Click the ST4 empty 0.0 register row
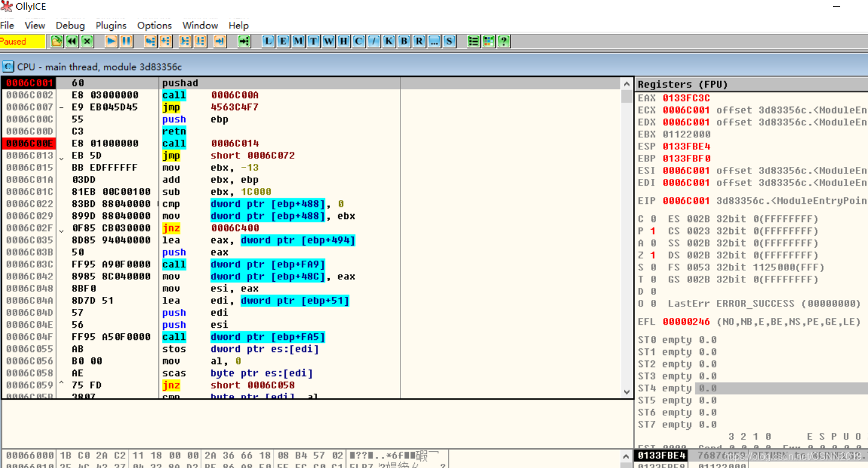 (751, 388)
